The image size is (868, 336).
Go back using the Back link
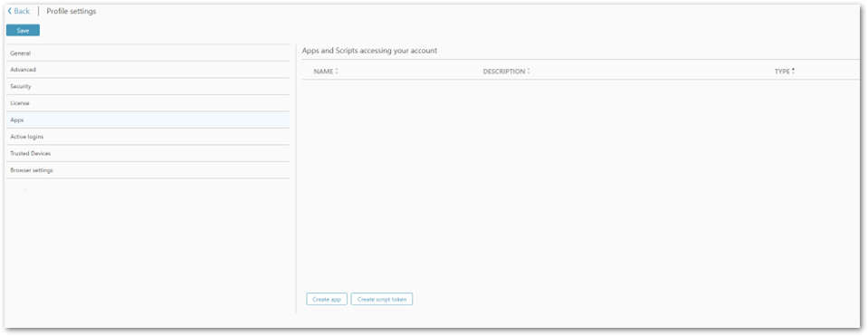19,11
